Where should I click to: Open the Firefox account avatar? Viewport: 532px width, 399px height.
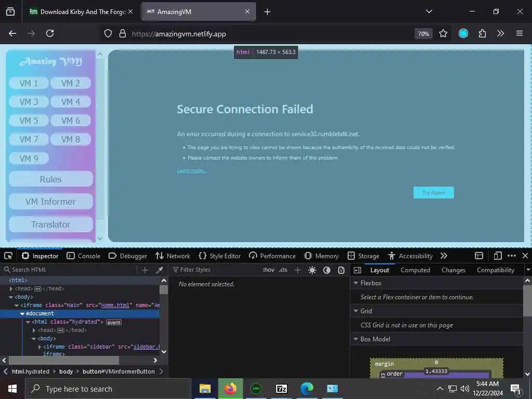point(463,34)
